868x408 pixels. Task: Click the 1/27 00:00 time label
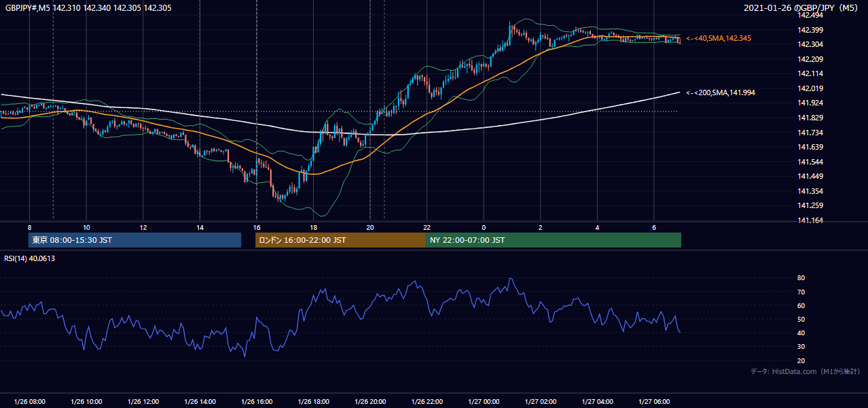click(x=484, y=402)
